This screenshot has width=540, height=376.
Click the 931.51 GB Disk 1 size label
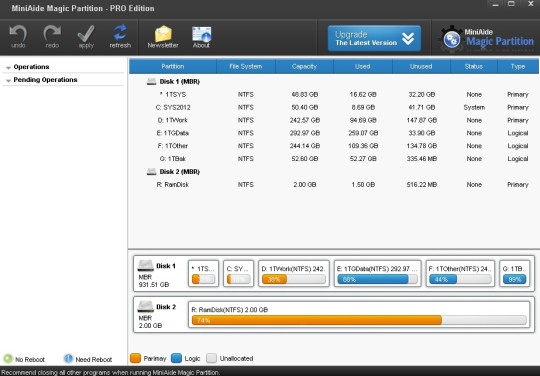click(154, 285)
